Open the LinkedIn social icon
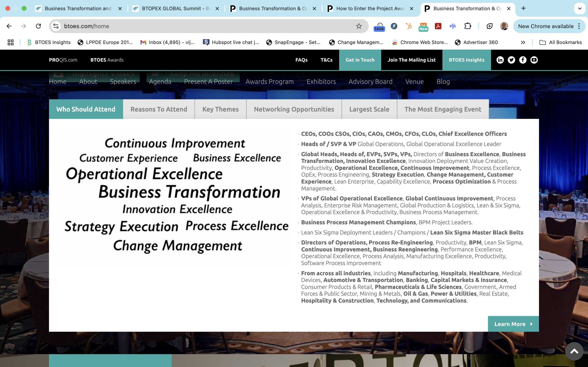Image resolution: width=588 pixels, height=367 pixels. click(500, 60)
